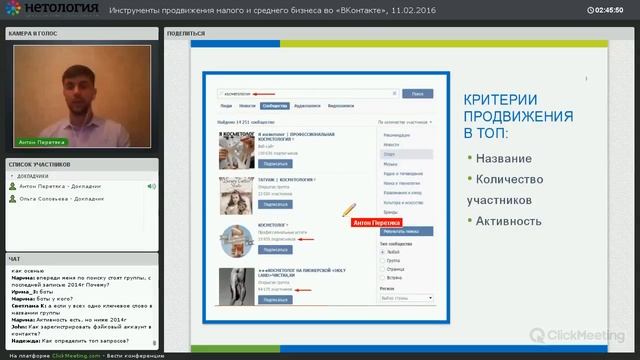Click the Вести конференции footer link
Image resolution: width=640 pixels, height=360 pixels.
[136, 356]
